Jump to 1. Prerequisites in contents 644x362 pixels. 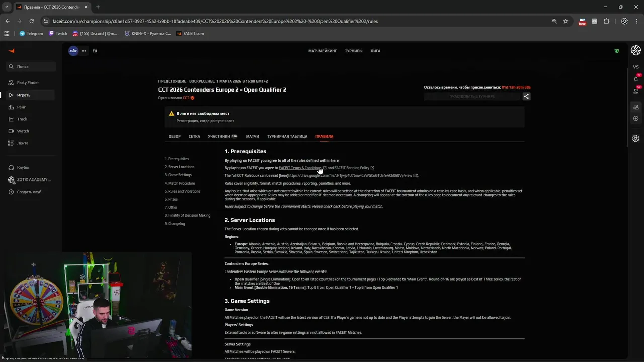click(x=177, y=159)
